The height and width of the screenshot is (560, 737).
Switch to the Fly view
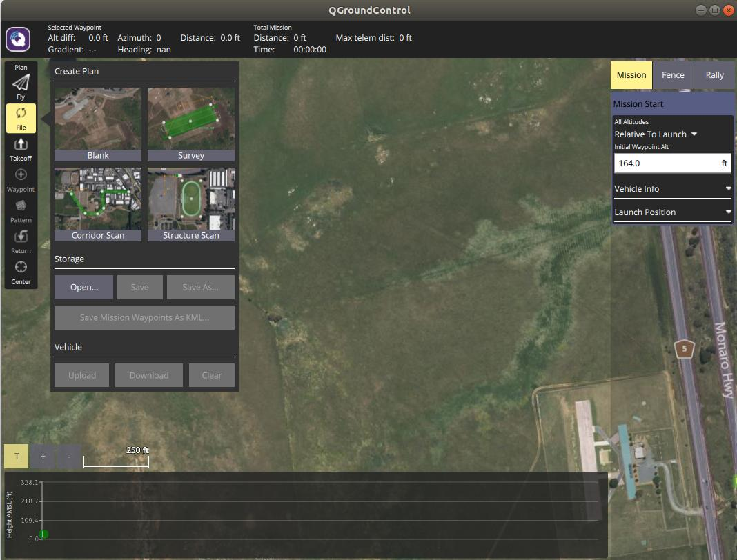pyautogui.click(x=20, y=83)
